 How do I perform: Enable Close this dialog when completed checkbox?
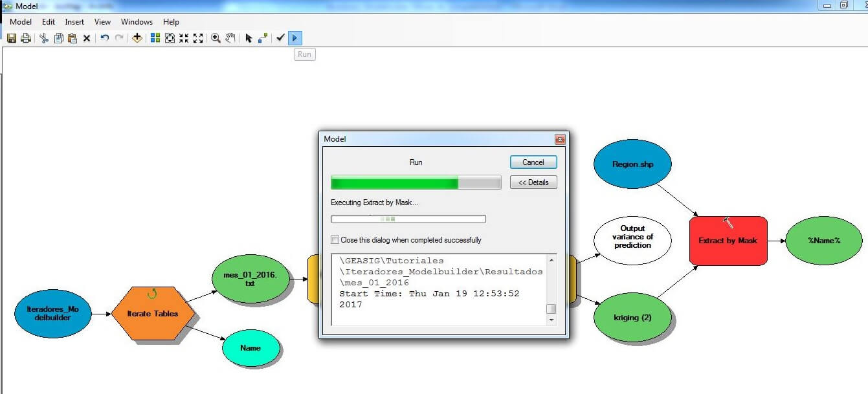[335, 240]
